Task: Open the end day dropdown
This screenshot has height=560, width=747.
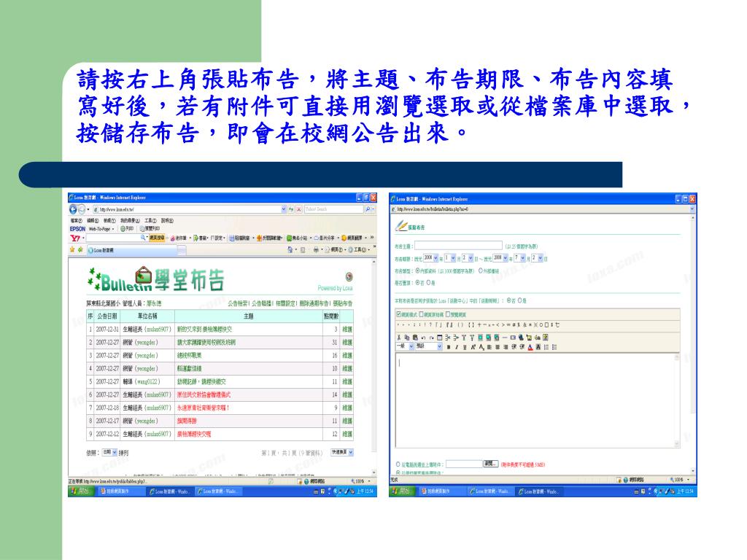Action: coord(538,258)
